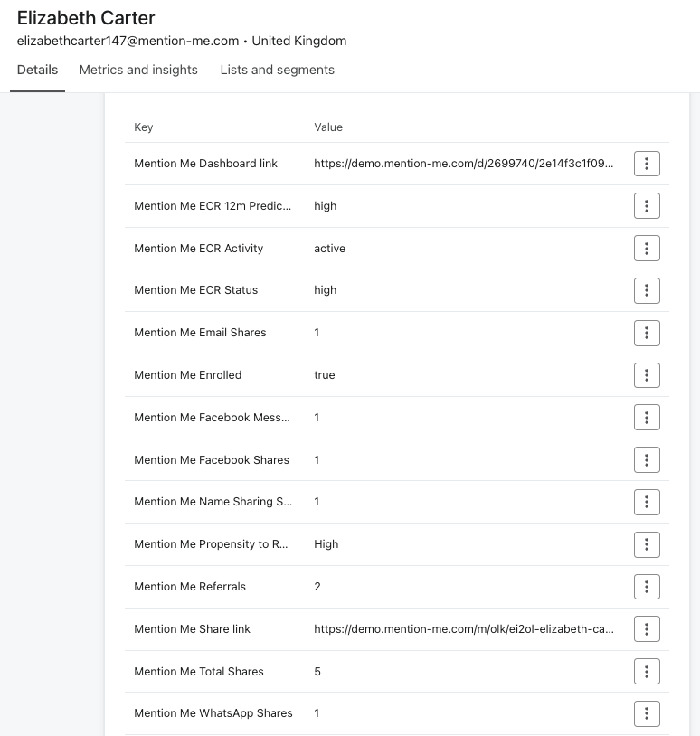700x736 pixels.
Task: Select the 'Mention Me Referrals' key
Action: 190,587
